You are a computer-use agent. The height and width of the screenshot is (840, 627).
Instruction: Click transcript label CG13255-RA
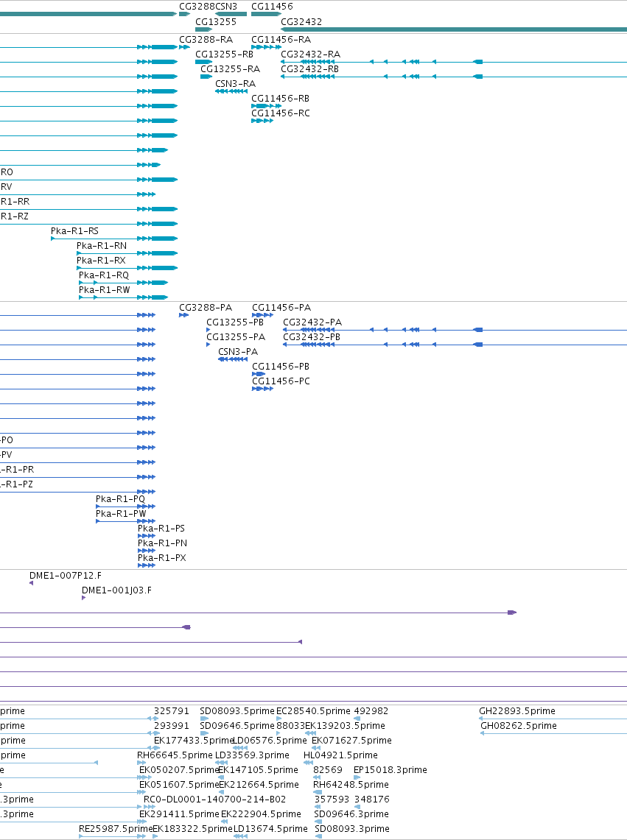(x=230, y=69)
